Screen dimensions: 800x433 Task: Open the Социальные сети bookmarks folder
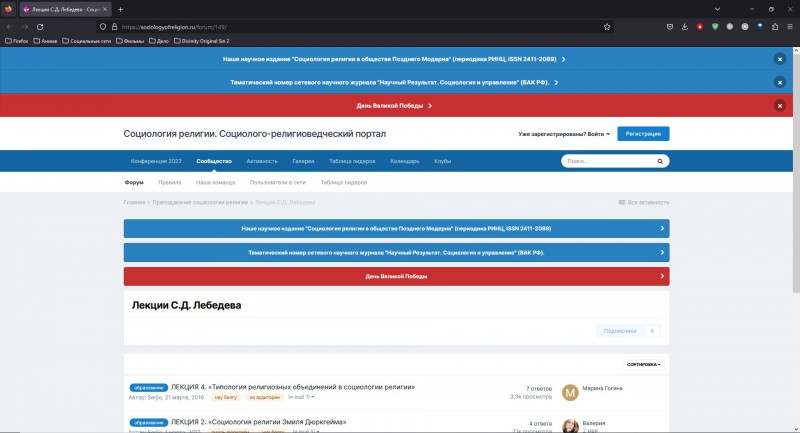click(x=87, y=41)
